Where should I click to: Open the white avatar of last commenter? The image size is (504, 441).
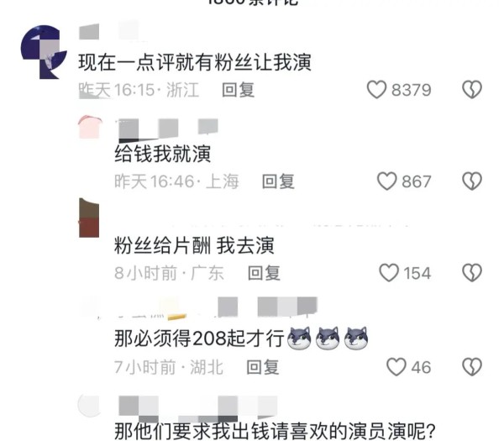pos(89,405)
